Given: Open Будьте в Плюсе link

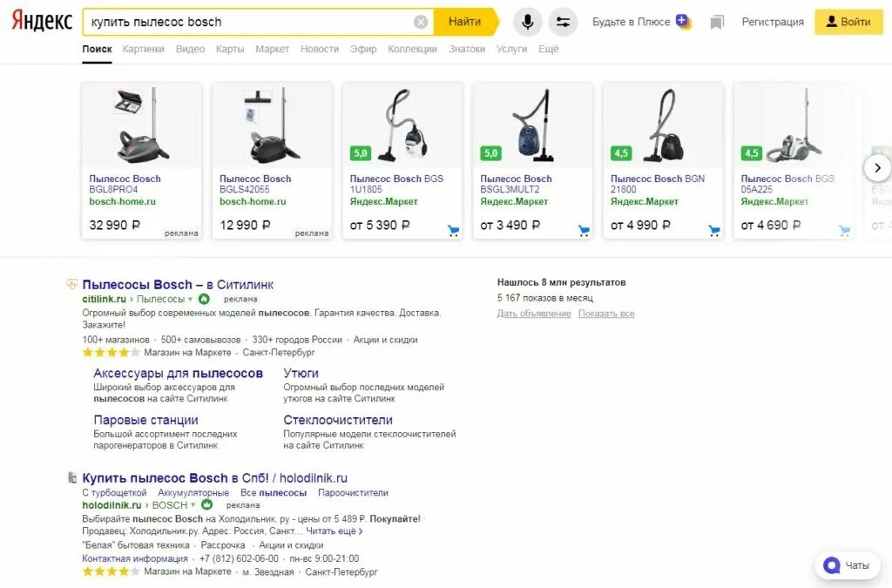Looking at the screenshot, I should (x=631, y=22).
